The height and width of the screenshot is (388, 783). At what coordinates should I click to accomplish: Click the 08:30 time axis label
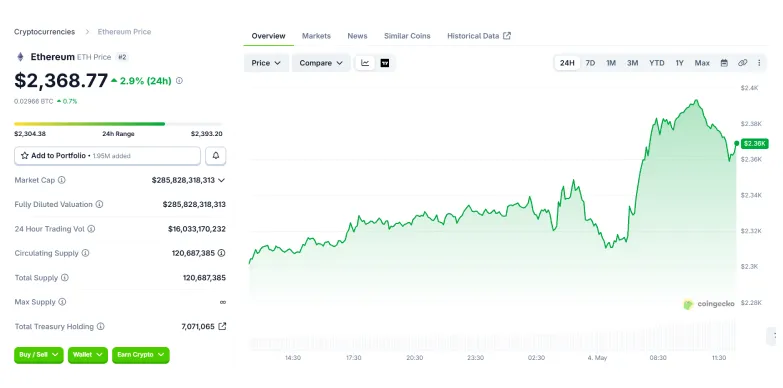pos(658,358)
